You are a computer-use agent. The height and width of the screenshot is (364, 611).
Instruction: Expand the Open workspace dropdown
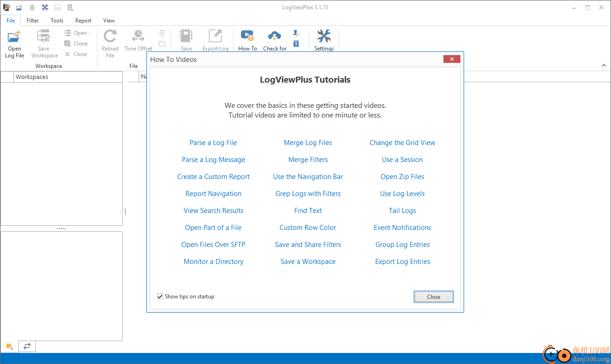point(78,33)
